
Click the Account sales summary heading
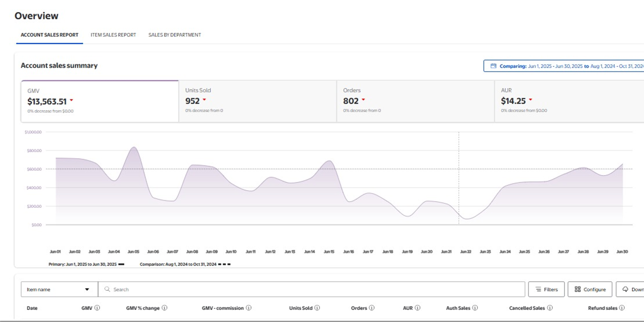click(59, 65)
